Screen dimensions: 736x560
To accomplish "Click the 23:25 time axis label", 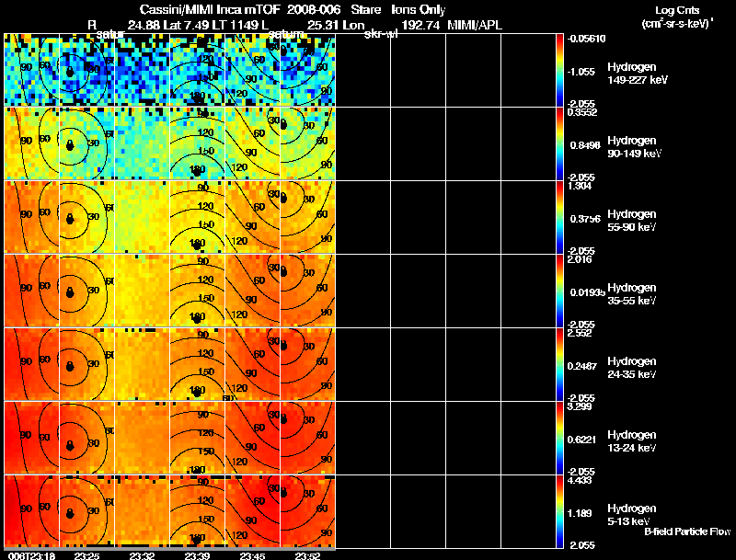I will click(86, 555).
